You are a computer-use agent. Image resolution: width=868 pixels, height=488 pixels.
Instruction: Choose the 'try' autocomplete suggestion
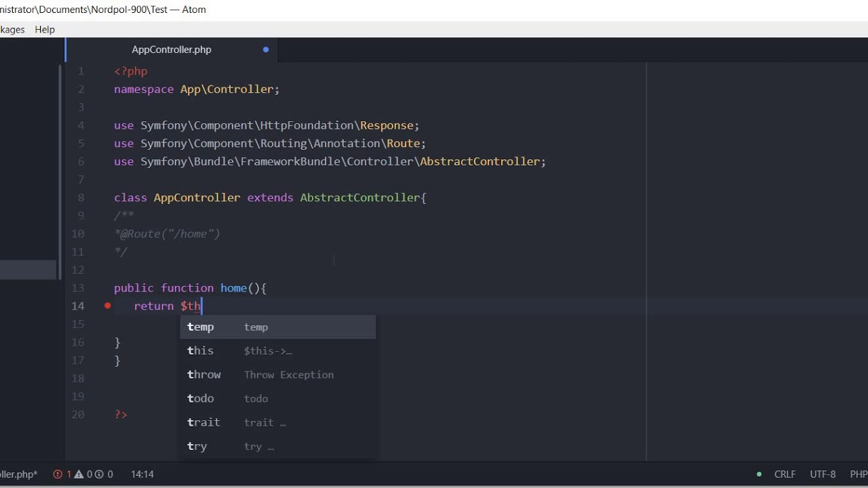pyautogui.click(x=277, y=446)
